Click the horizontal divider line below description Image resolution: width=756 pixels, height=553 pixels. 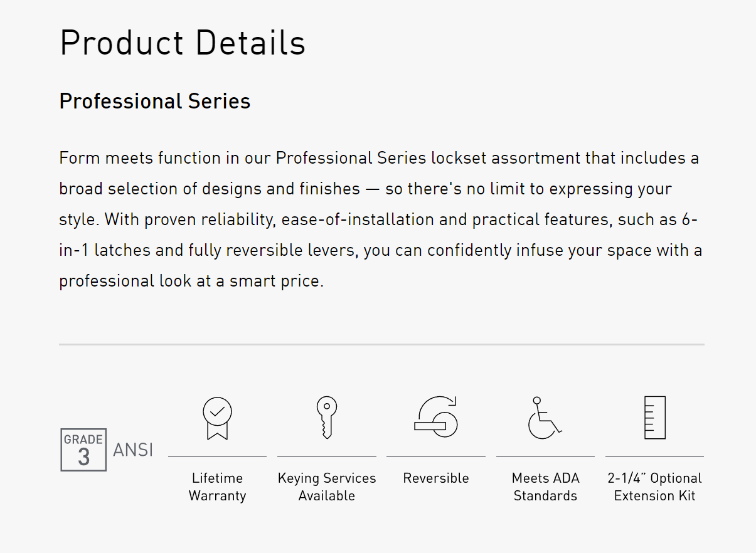(381, 344)
